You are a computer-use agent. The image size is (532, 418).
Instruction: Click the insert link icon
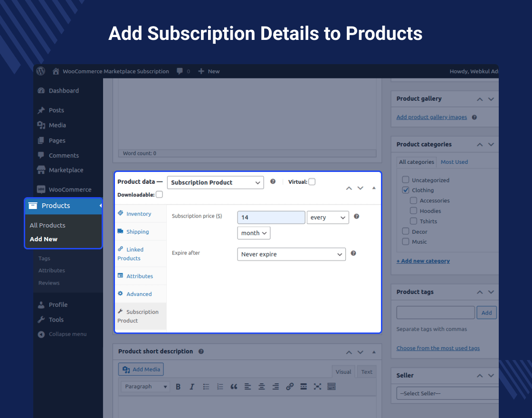point(290,387)
